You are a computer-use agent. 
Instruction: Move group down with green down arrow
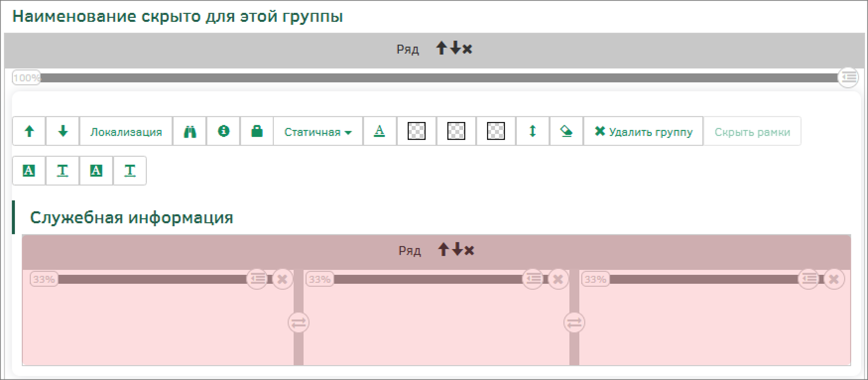62,131
